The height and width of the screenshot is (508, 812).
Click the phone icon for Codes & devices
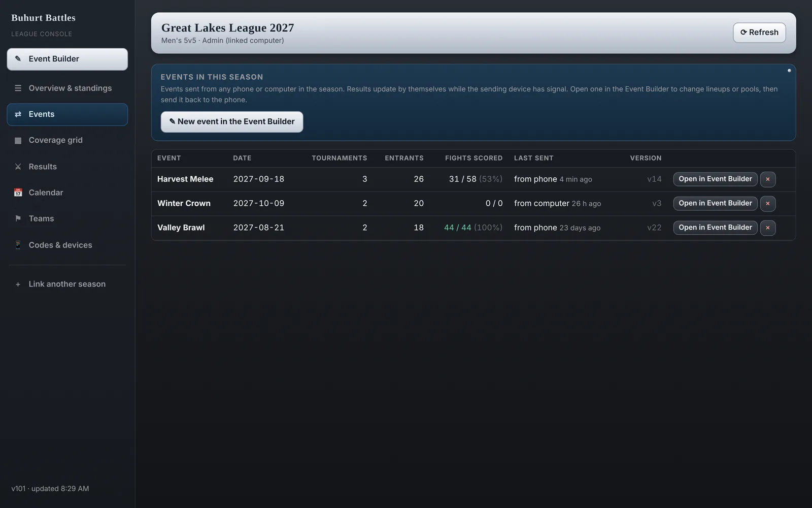18,245
